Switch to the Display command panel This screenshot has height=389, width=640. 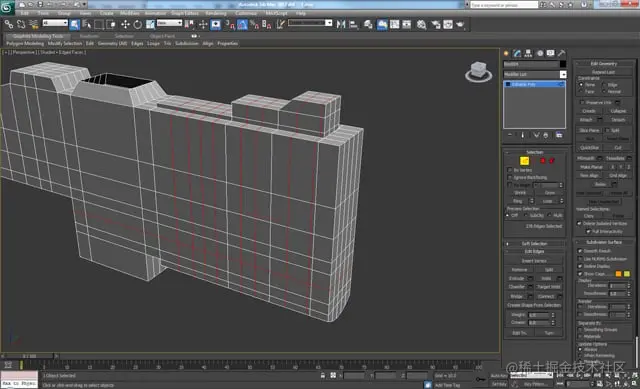pyautogui.click(x=551, y=53)
